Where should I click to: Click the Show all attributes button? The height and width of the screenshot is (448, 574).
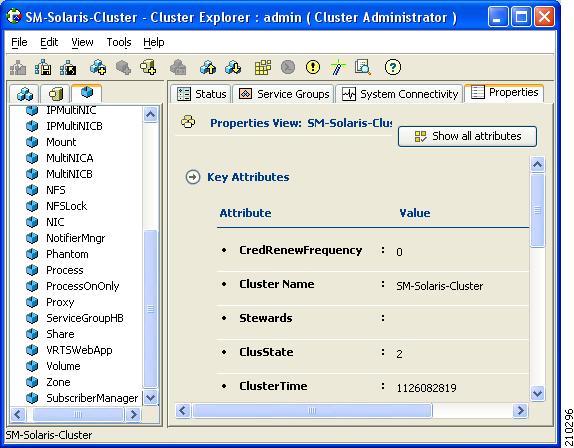click(467, 137)
